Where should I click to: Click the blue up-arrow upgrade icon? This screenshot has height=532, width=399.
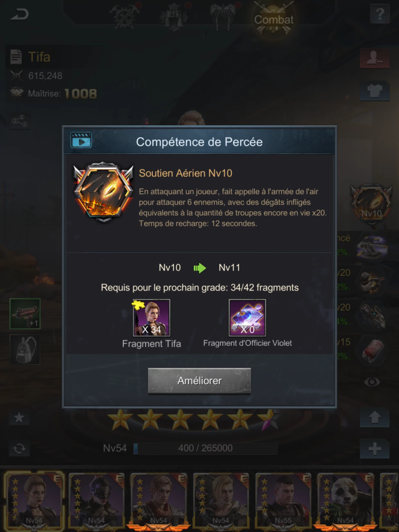tap(375, 417)
